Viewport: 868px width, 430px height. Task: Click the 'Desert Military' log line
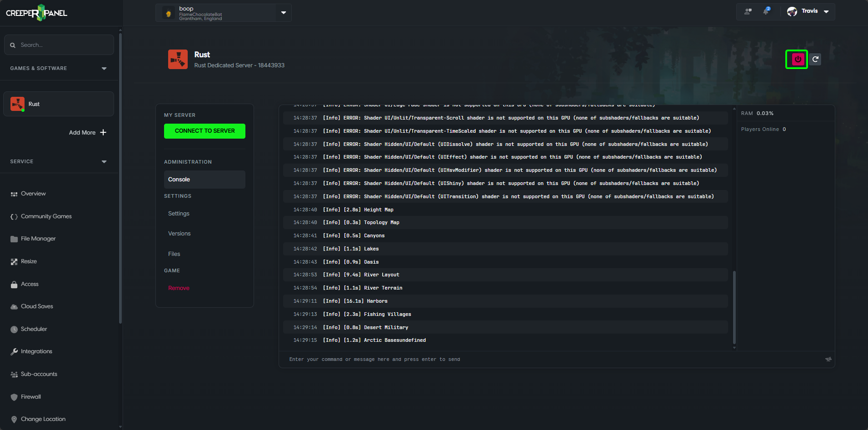click(x=505, y=327)
